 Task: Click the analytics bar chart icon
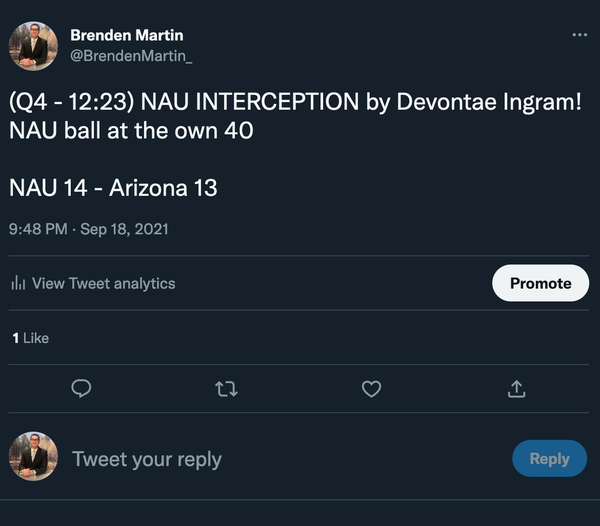[18, 283]
